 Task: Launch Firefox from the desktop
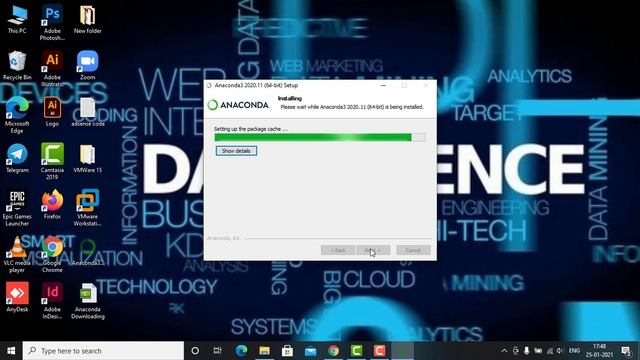pos(52,205)
